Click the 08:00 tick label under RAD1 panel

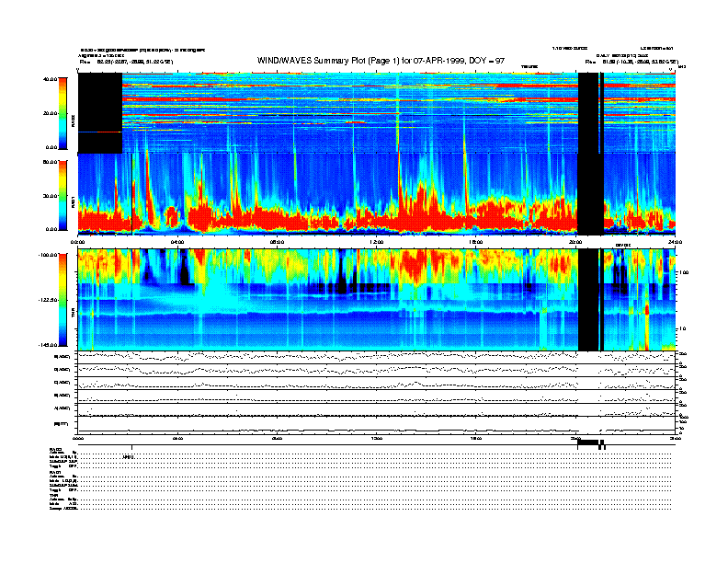277,242
